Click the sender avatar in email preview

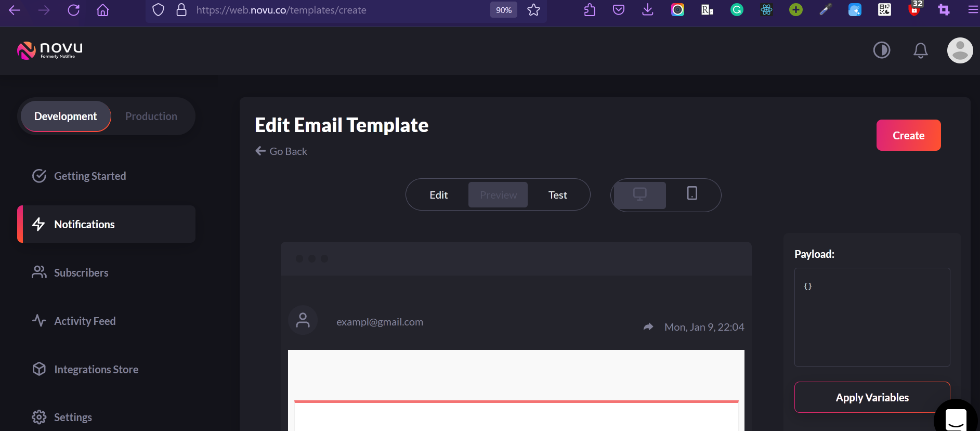click(x=303, y=320)
